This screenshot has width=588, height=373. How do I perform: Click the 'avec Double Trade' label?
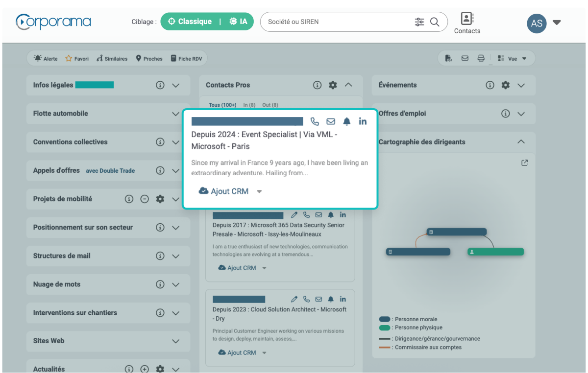click(x=110, y=171)
